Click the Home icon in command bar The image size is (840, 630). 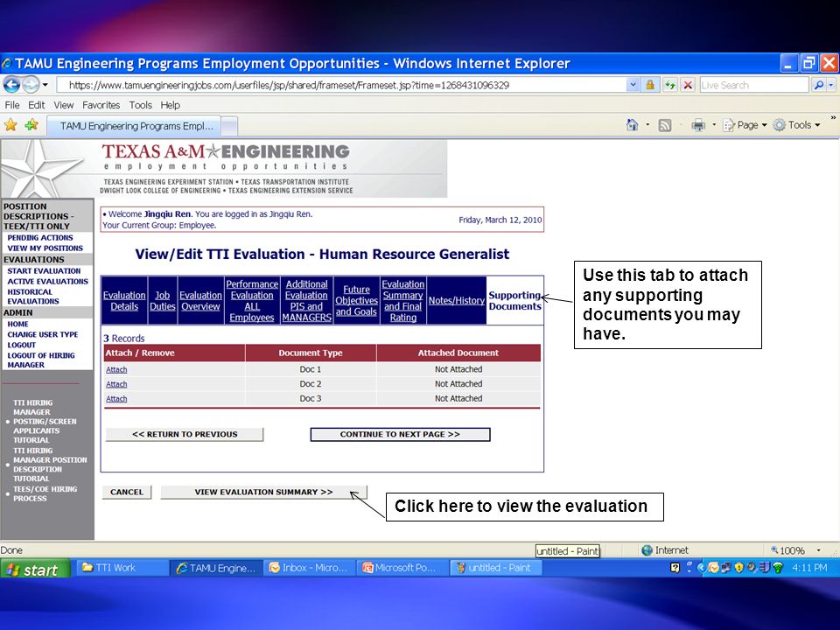[632, 125]
